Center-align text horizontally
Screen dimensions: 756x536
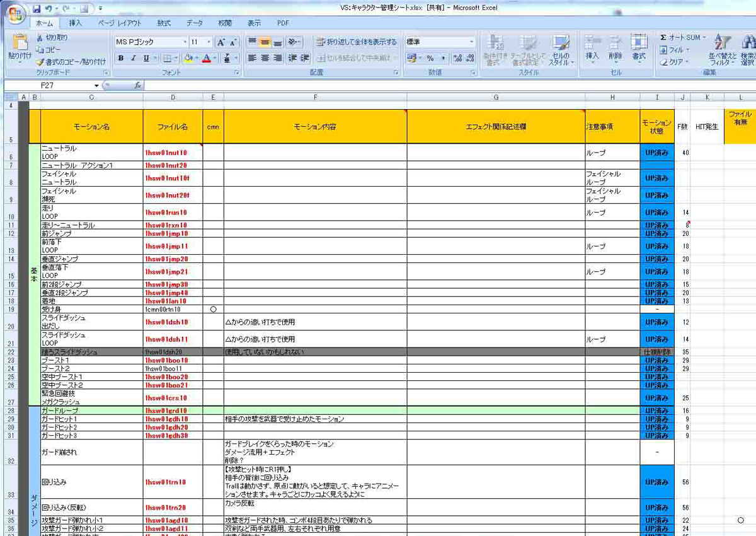(265, 58)
